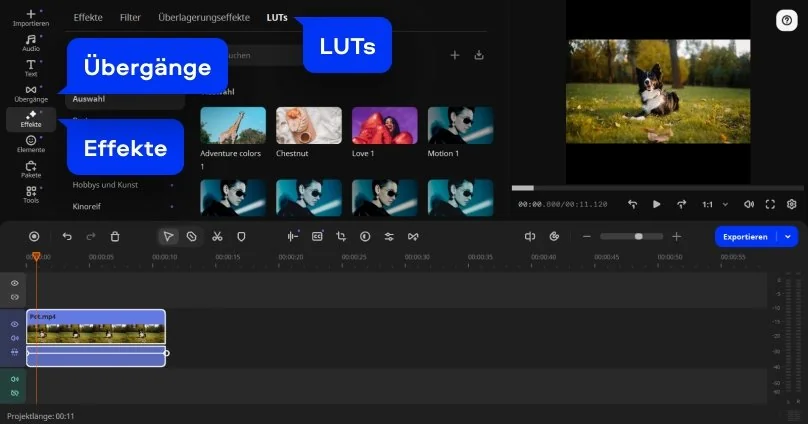Undo the last action

tap(67, 236)
